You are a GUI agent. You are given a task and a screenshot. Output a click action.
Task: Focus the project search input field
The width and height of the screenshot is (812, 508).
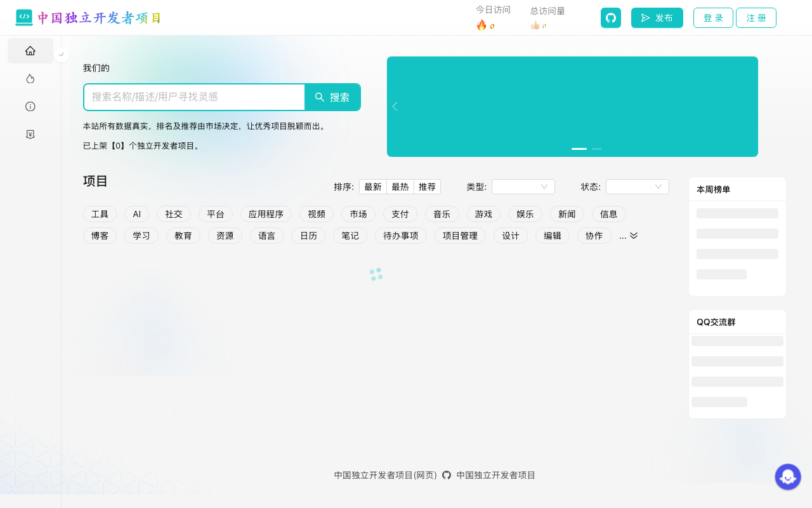(195, 97)
